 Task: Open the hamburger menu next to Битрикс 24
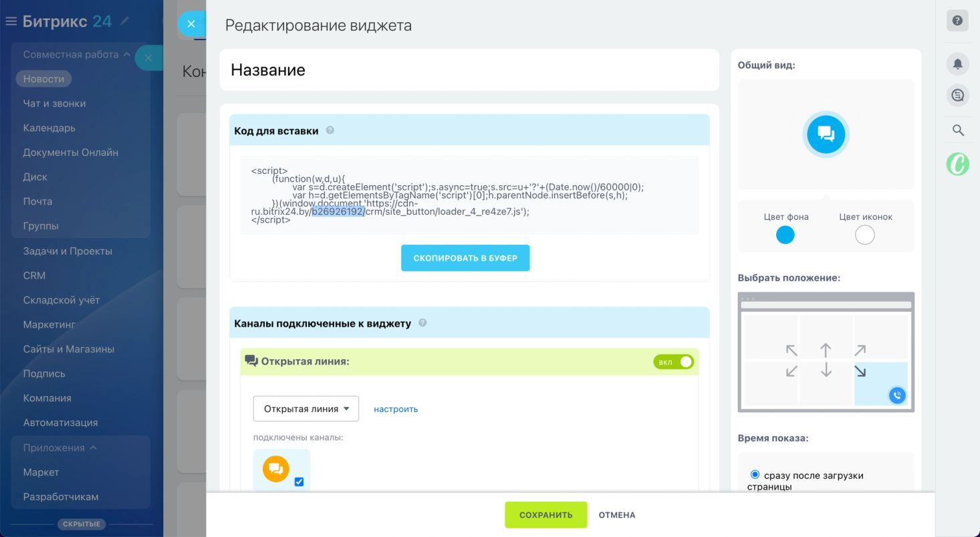pos(11,21)
